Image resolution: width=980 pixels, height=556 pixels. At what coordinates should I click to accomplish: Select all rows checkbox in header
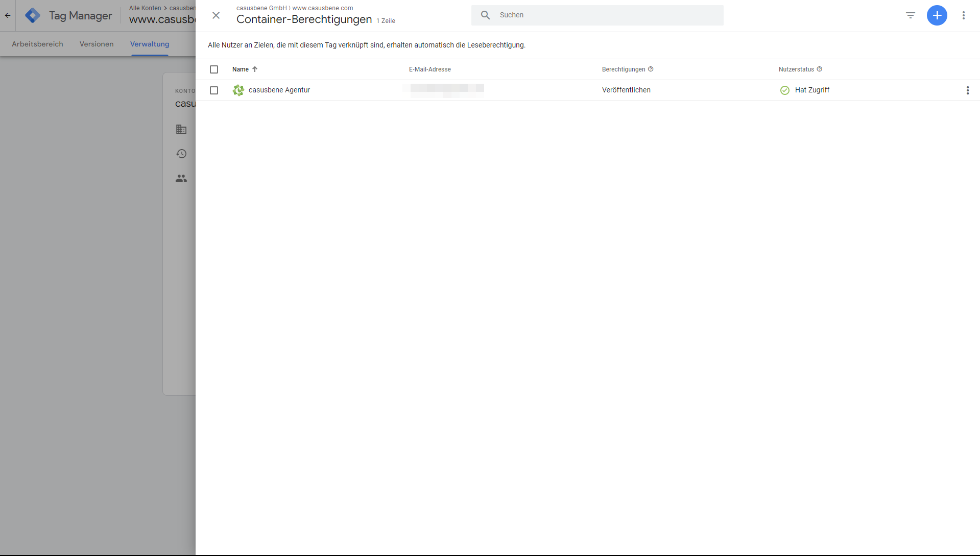point(214,69)
